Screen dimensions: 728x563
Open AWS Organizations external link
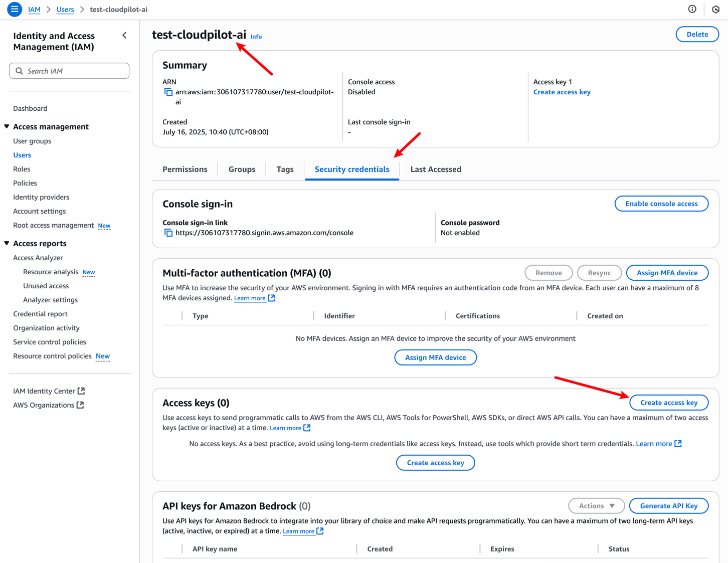[x=81, y=405]
